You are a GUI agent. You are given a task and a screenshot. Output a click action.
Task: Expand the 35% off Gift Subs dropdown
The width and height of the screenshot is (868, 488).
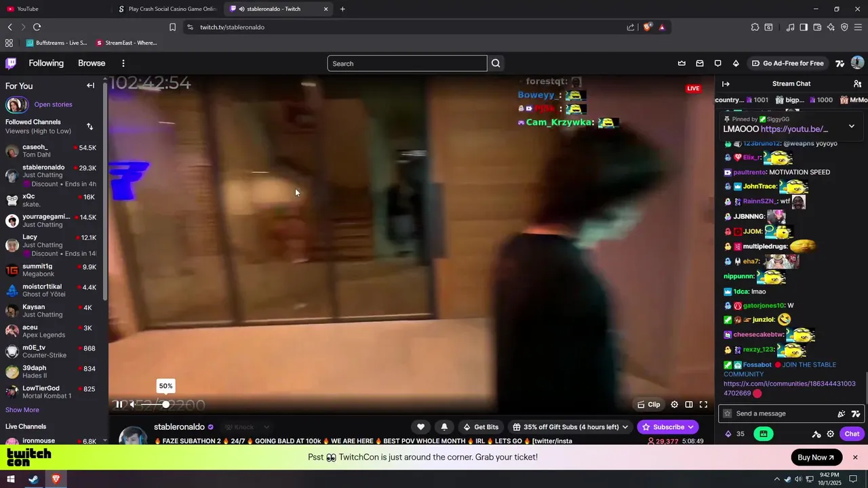point(570,427)
